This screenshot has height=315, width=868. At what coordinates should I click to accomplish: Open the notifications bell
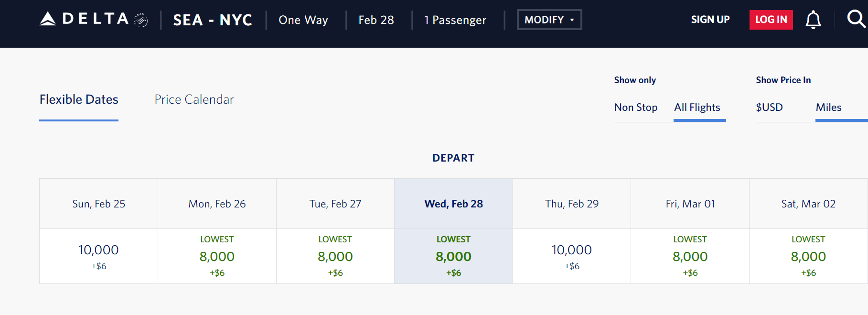coord(813,20)
